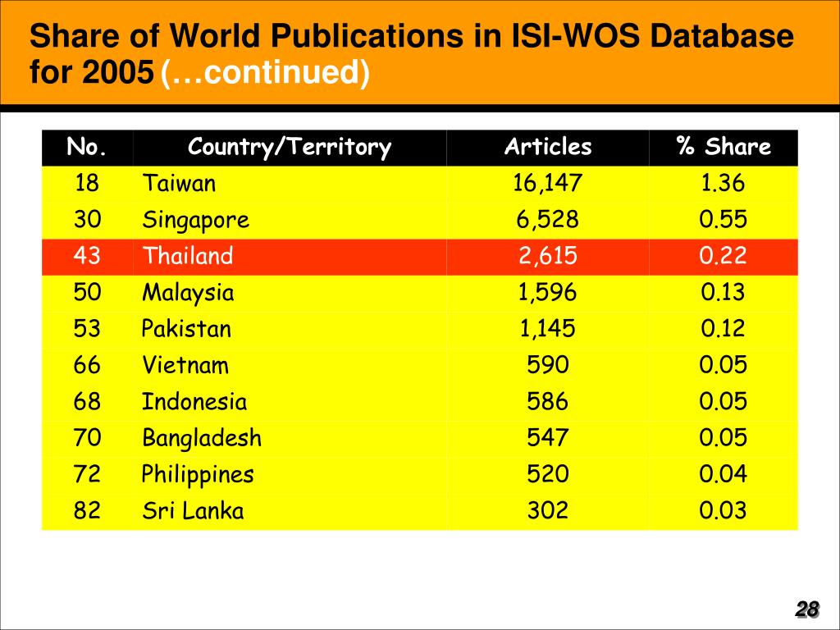Click the share value '0.55'
This screenshot has height=630, width=840.
[724, 219]
